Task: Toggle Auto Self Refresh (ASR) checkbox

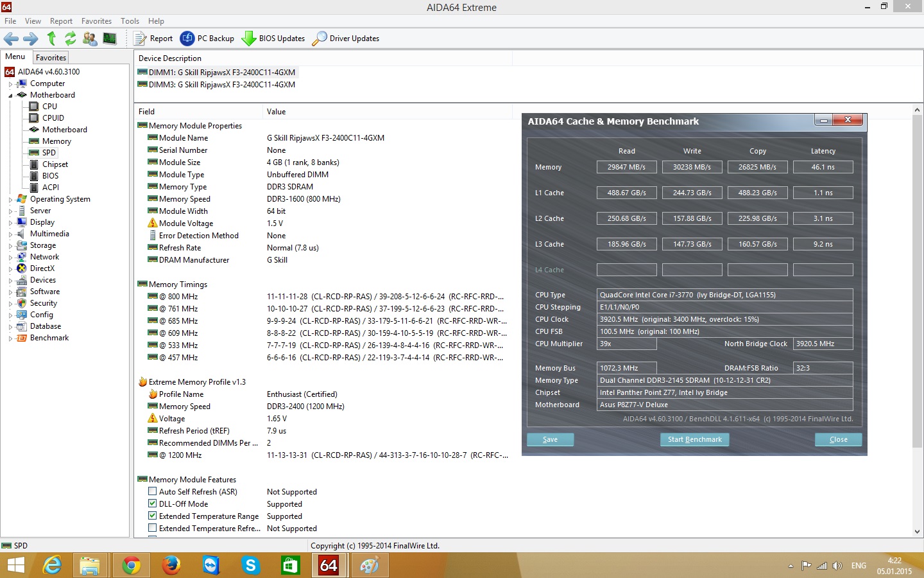Action: [x=153, y=491]
